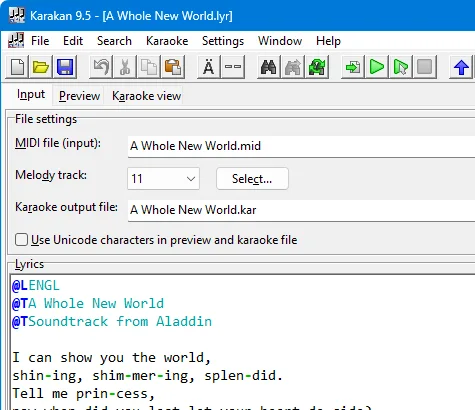This screenshot has height=410, width=475.
Task: Open the Karaoke menu
Action: pos(167,41)
